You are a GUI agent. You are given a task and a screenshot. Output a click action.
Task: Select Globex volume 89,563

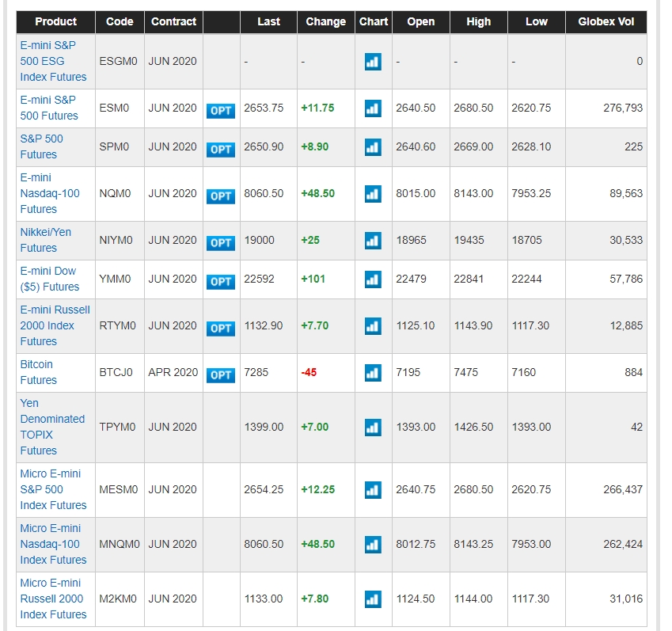[626, 193]
